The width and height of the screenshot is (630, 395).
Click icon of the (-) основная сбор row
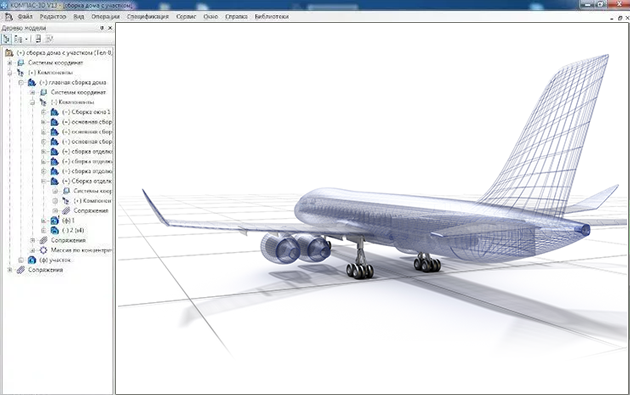tap(55, 142)
